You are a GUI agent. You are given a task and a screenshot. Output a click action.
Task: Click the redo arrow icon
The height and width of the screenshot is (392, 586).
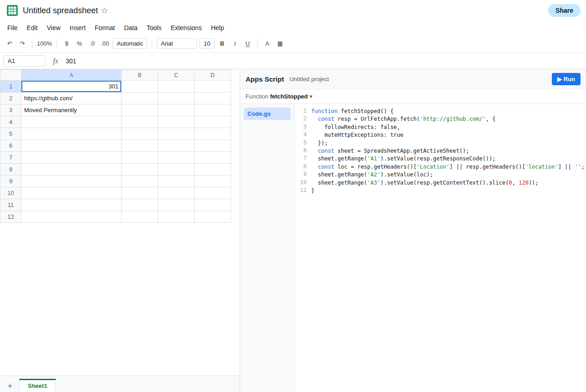point(22,44)
